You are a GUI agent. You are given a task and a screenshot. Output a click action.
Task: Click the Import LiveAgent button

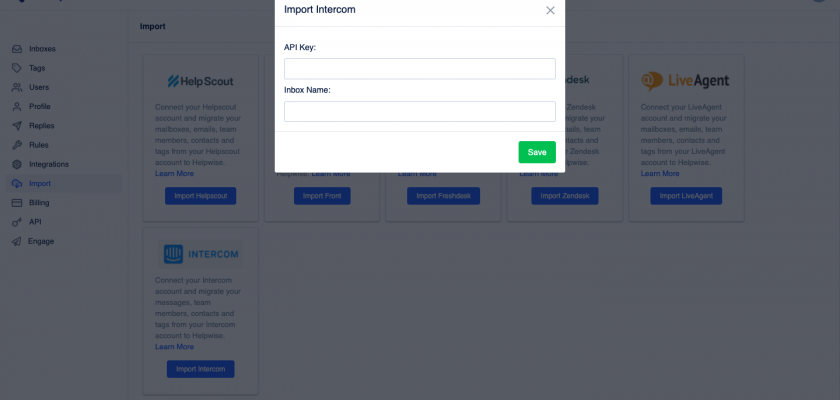pos(685,196)
